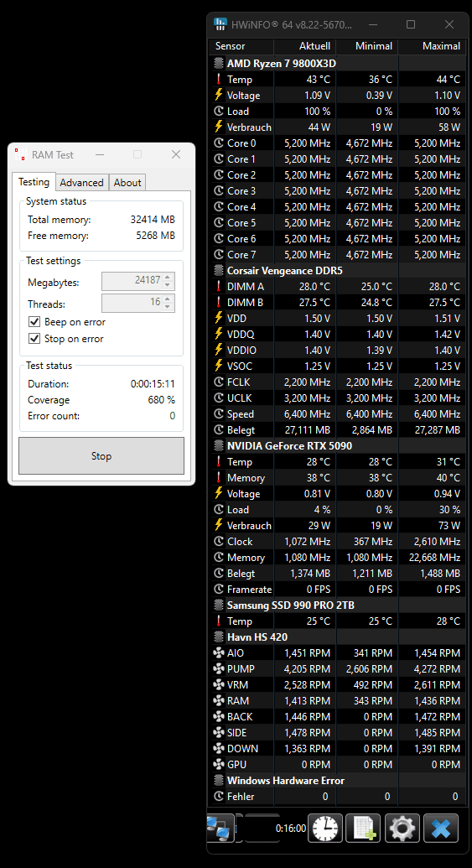The width and height of the screenshot is (472, 868).
Task: Click the fan icon on the GPU fan row
Action: pyautogui.click(x=219, y=765)
